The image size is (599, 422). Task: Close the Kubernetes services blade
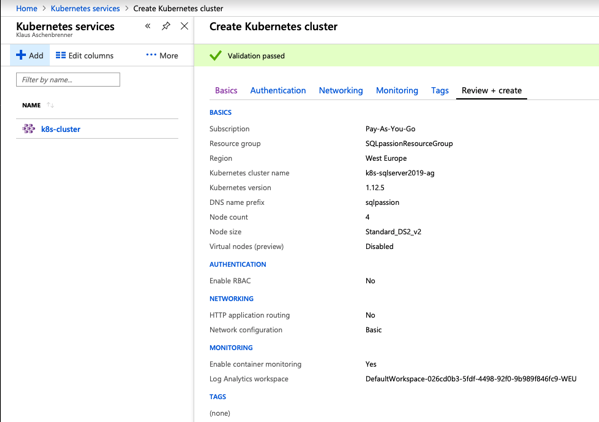pyautogui.click(x=184, y=26)
